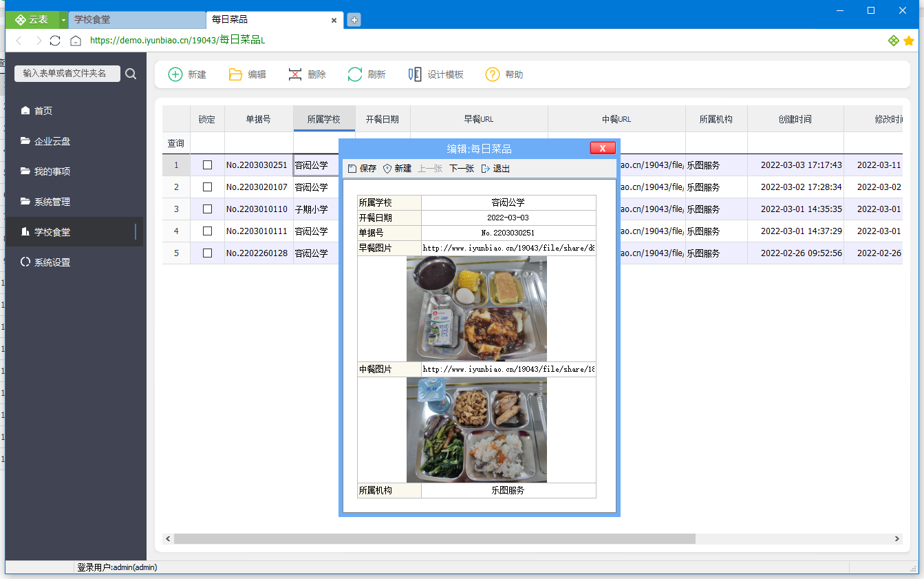The height and width of the screenshot is (579, 924).
Task: Click creation time 2022-02-26 09:52:56
Action: coord(795,253)
